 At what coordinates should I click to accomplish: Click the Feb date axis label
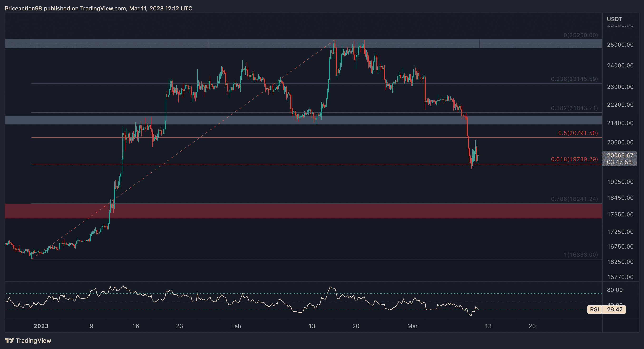pos(236,326)
